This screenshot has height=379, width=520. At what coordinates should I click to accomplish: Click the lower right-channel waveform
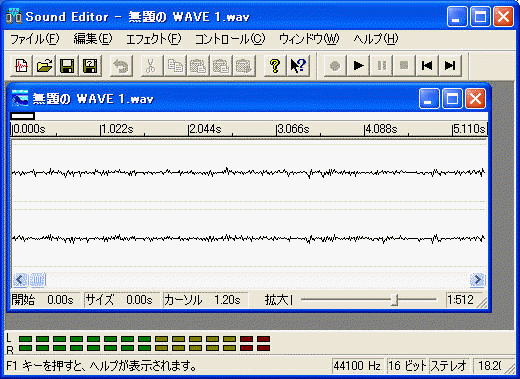[249, 238]
